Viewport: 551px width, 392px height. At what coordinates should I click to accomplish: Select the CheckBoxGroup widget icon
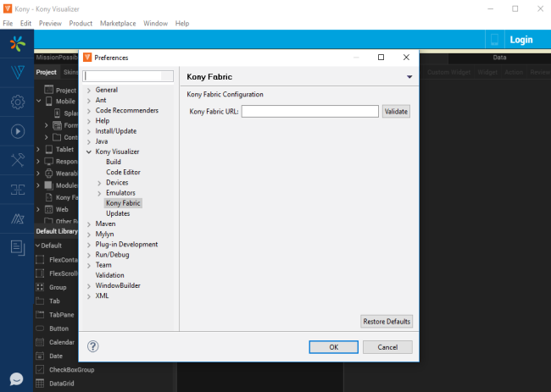(x=40, y=369)
